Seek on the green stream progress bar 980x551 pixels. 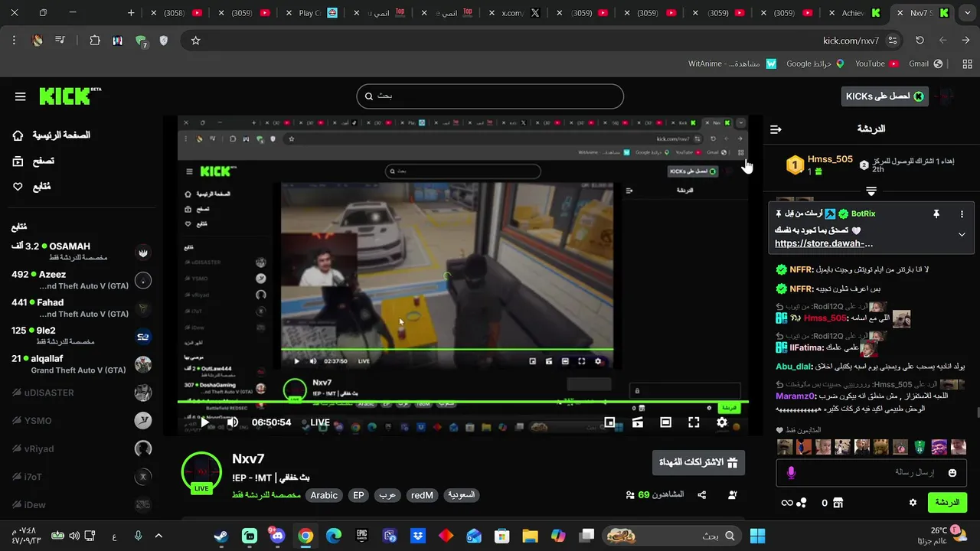point(462,402)
